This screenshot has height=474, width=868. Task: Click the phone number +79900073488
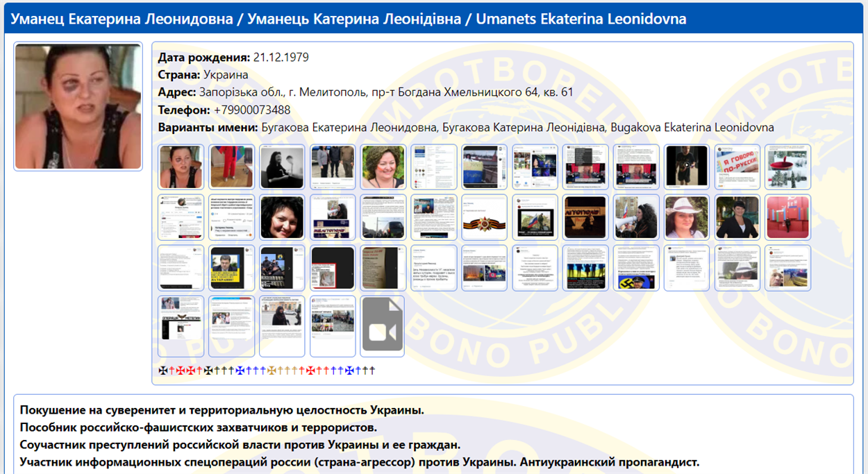click(x=252, y=110)
